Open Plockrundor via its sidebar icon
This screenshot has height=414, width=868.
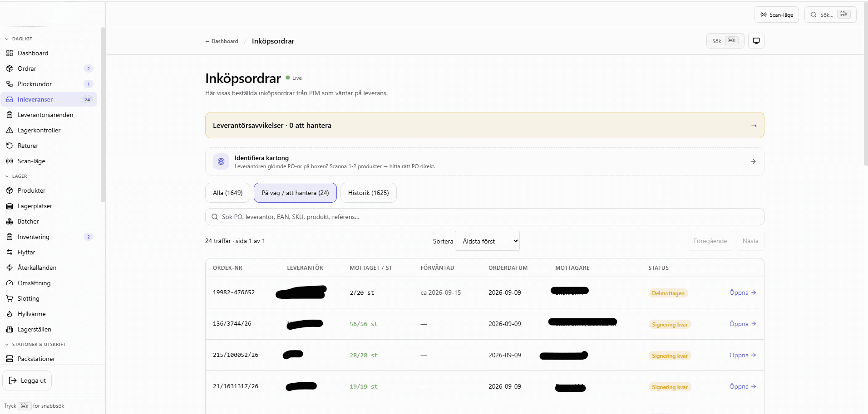click(10, 84)
